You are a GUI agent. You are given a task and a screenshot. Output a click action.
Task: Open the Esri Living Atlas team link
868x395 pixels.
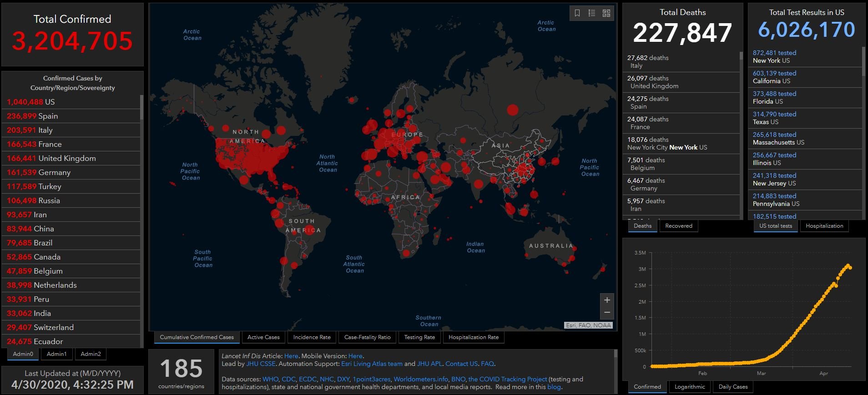pyautogui.click(x=372, y=364)
